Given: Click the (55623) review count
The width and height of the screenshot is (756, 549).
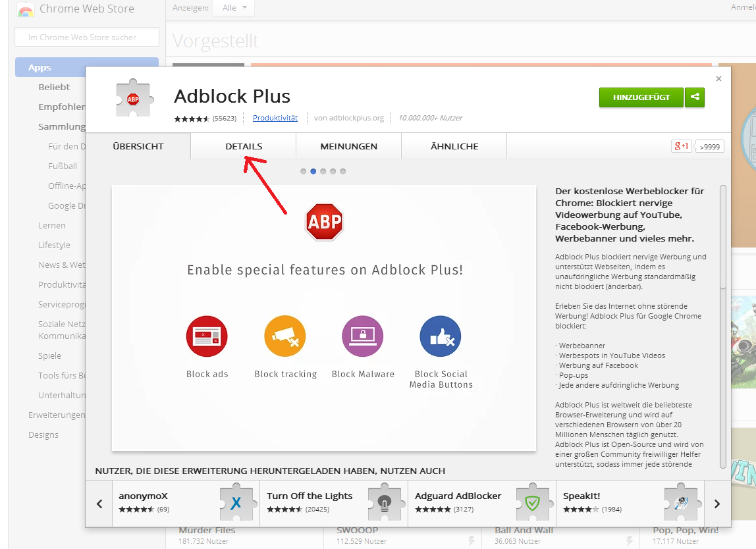Looking at the screenshot, I should tap(225, 118).
